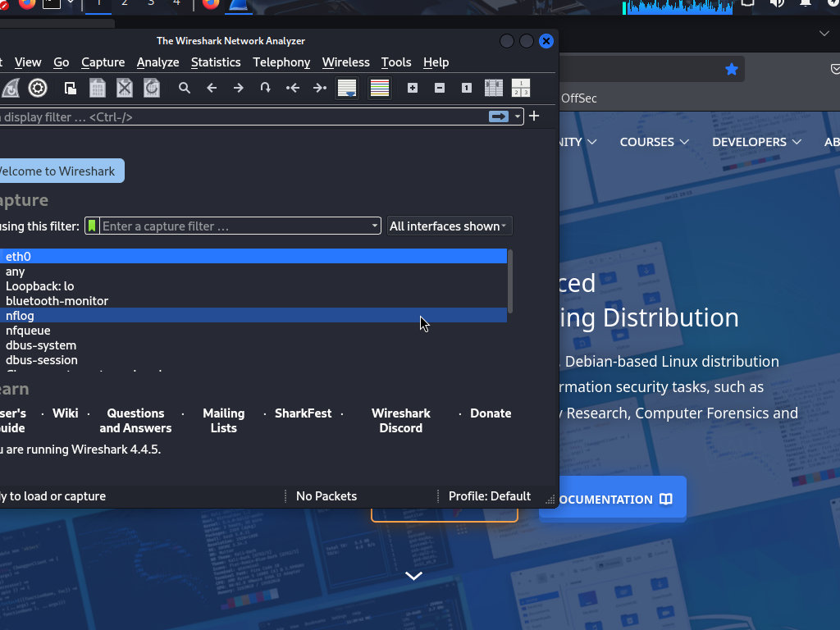
Task: Select the bluetooth-monitor interface
Action: [253, 301]
